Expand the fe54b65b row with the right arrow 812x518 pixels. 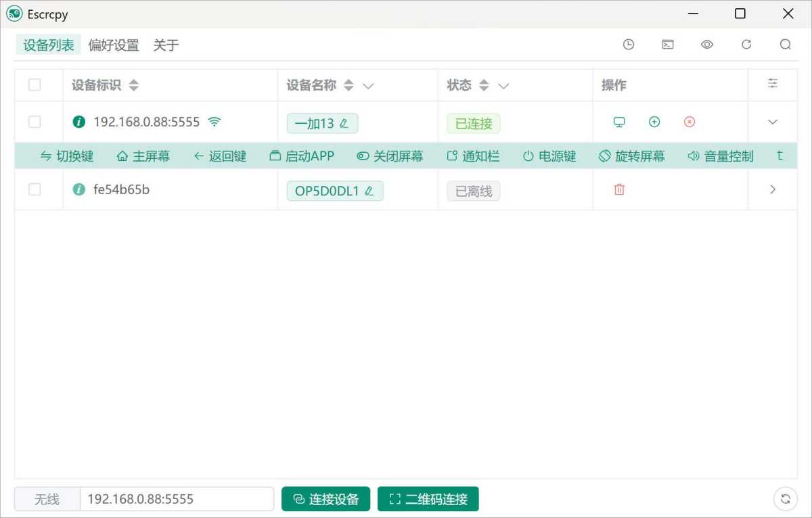[x=772, y=189]
